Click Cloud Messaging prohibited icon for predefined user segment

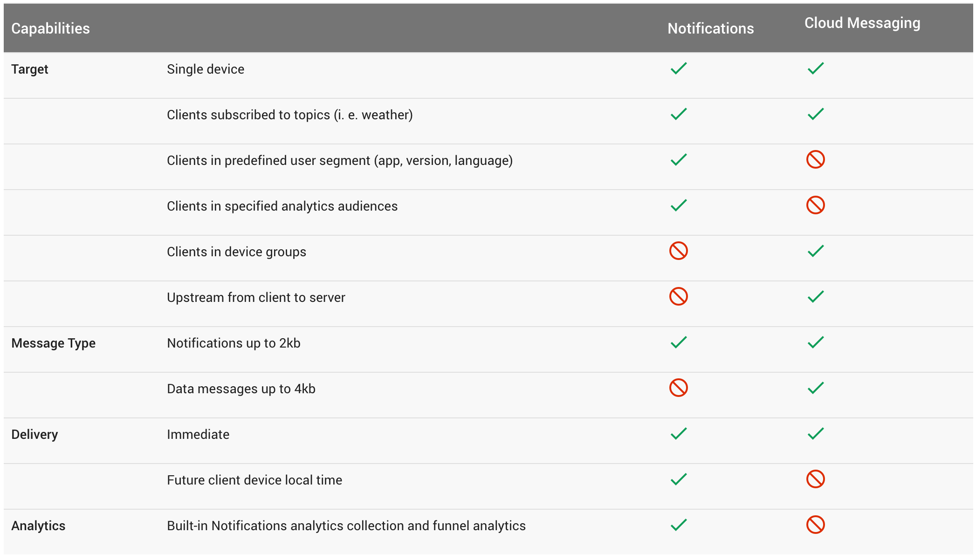click(x=815, y=160)
